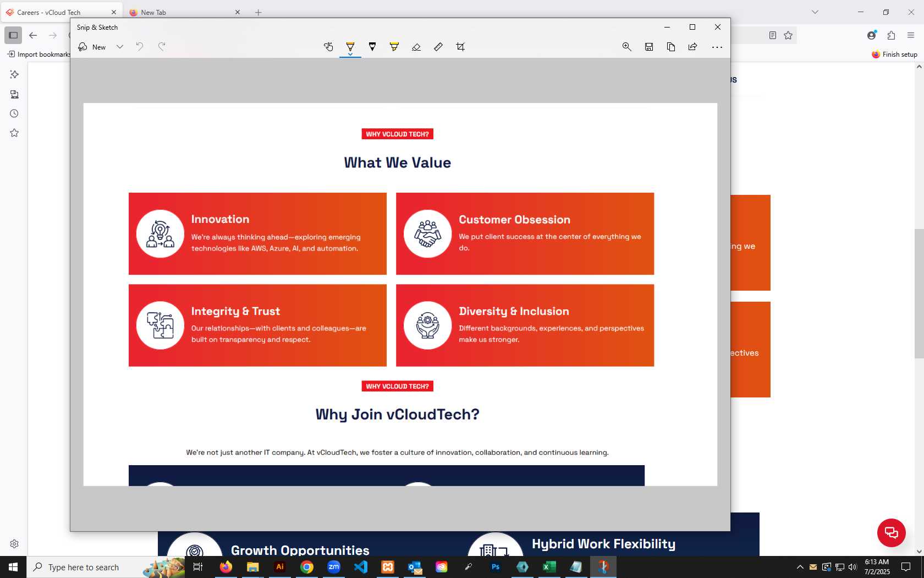The width and height of the screenshot is (924, 578).
Task: Open Google Chrome from the taskbar
Action: point(306,567)
